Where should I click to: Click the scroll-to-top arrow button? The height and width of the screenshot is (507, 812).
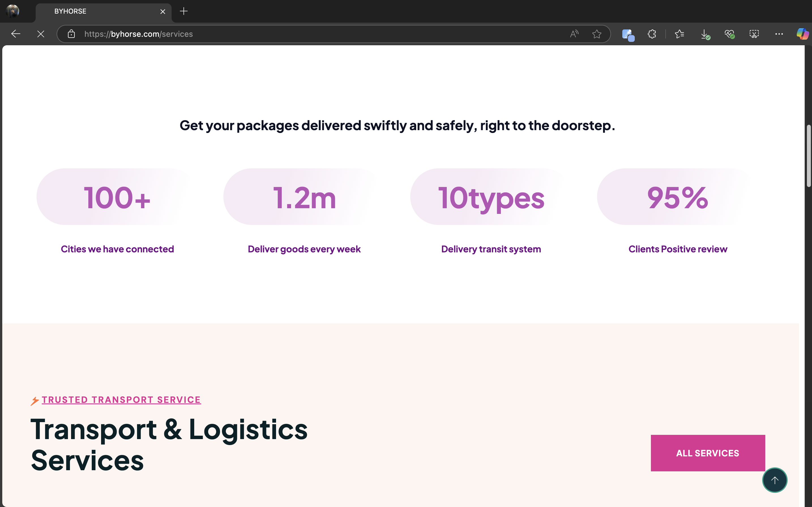pos(774,480)
